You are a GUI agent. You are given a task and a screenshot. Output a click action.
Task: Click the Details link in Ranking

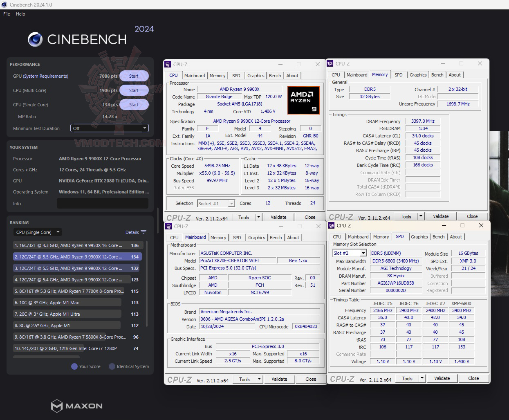132,232
